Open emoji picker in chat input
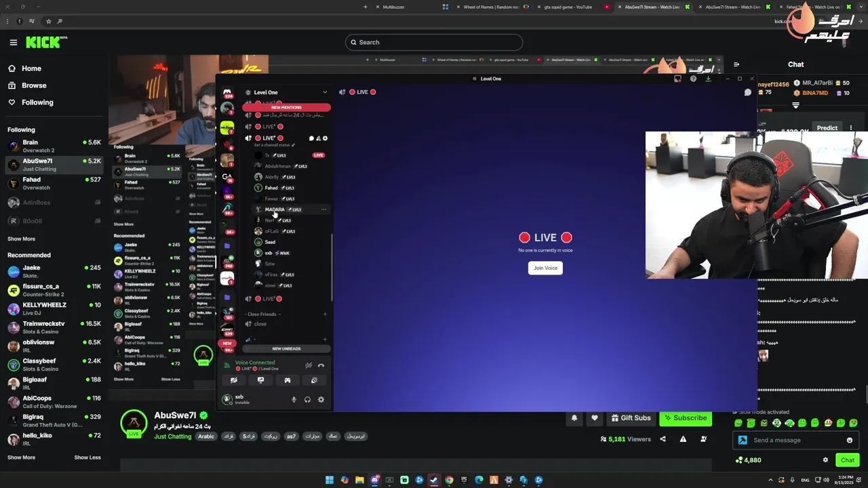The width and height of the screenshot is (868, 488). [850, 440]
